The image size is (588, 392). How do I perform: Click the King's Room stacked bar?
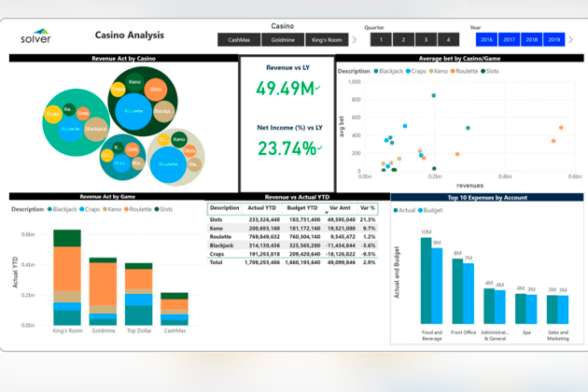click(66, 275)
